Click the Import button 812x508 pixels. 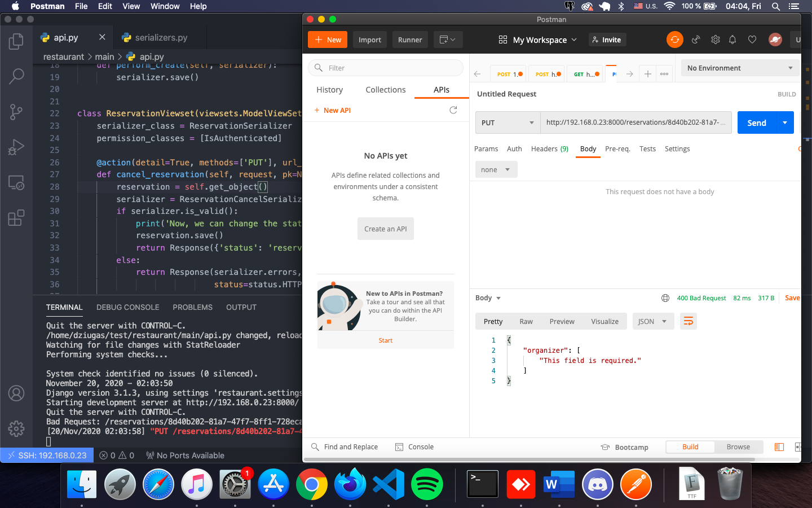(370, 40)
